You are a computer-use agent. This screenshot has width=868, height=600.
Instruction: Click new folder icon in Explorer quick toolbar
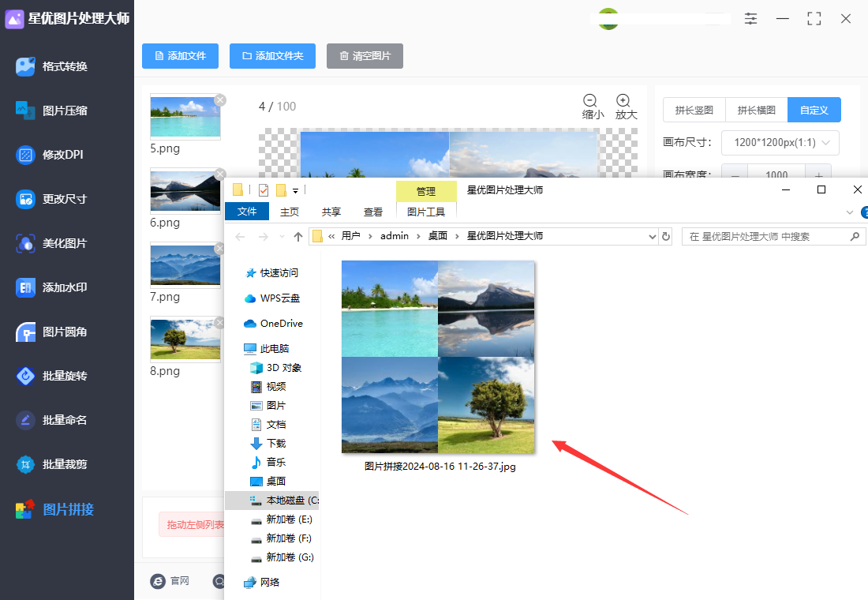tap(281, 190)
